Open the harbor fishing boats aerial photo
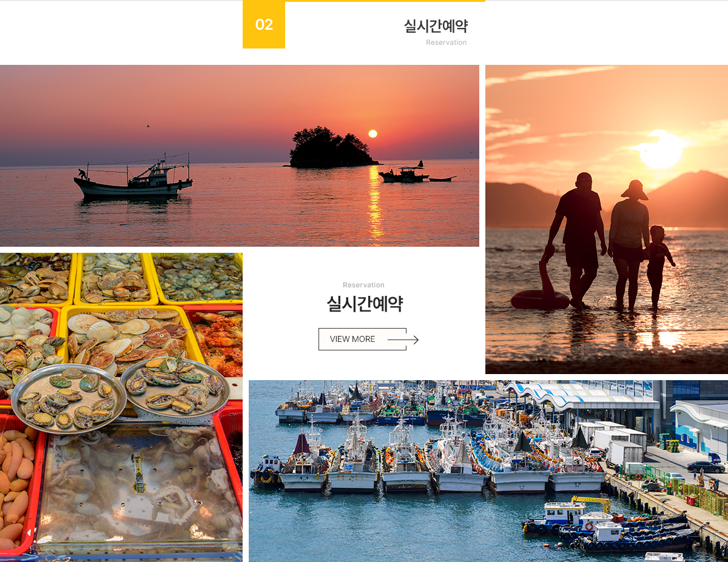The image size is (728, 562). click(488, 471)
